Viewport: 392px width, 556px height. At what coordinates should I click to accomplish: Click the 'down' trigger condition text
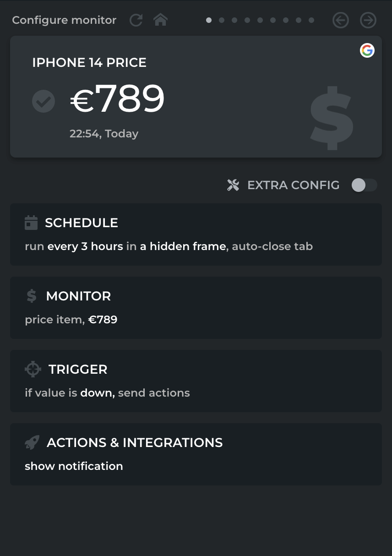pos(97,393)
